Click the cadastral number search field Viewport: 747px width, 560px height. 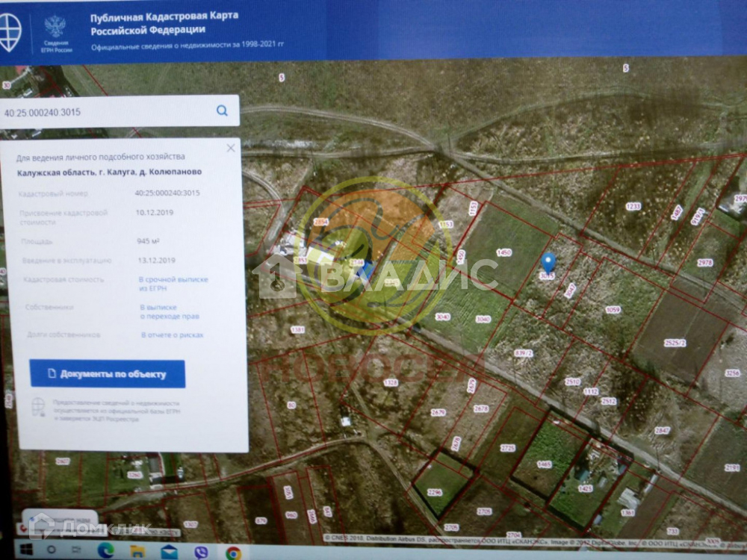click(105, 112)
